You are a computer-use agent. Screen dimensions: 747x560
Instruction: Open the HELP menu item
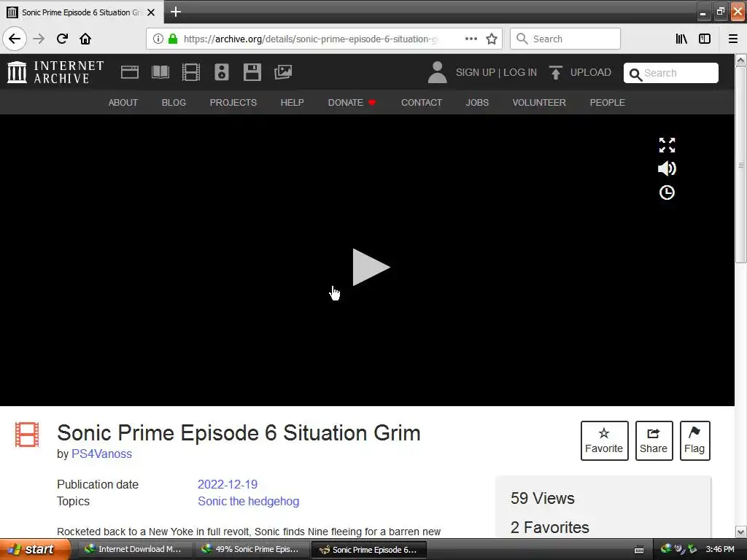coord(292,102)
